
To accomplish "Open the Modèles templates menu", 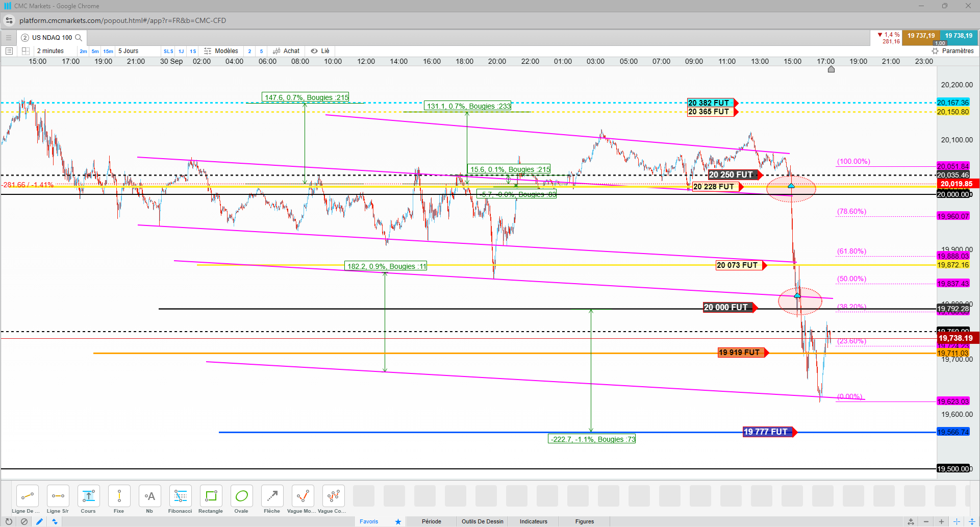I will (221, 51).
